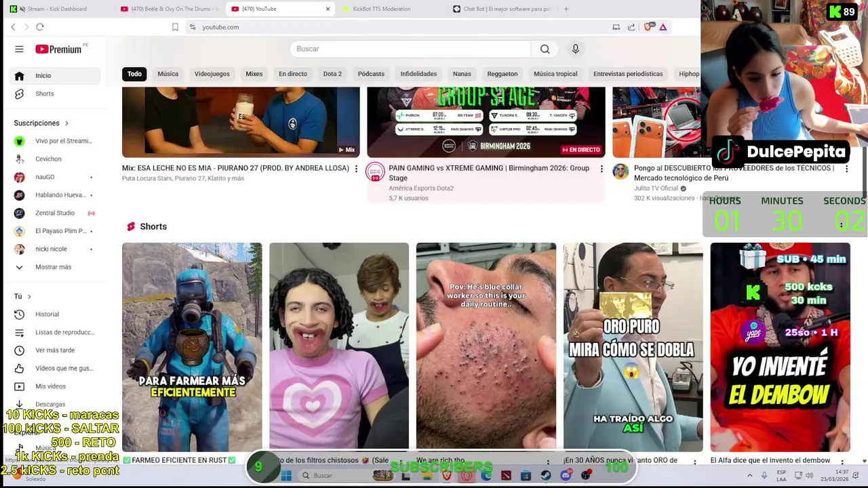Screen dimensions: 868x488
Task: Open the blue collar worker short
Action: tap(486, 347)
